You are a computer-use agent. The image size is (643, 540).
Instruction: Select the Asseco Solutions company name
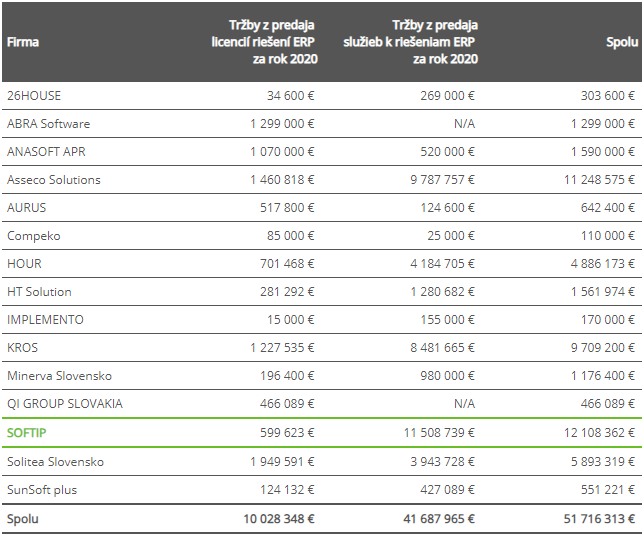coord(54,180)
